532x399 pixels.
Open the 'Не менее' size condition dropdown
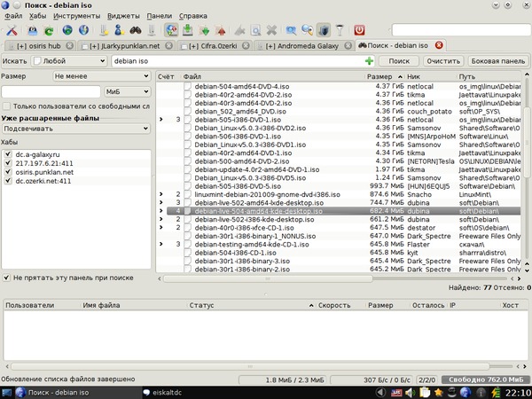tap(100, 77)
